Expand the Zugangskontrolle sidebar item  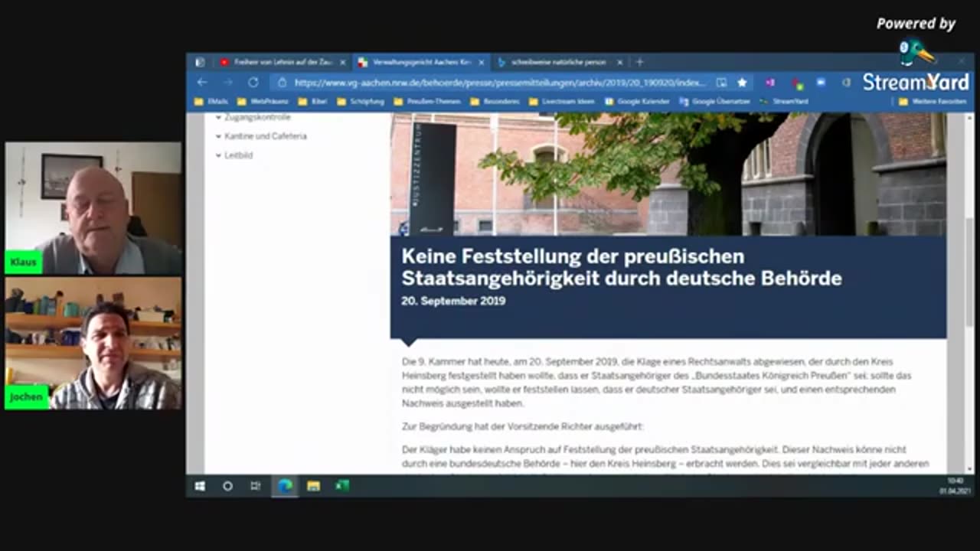(x=253, y=117)
